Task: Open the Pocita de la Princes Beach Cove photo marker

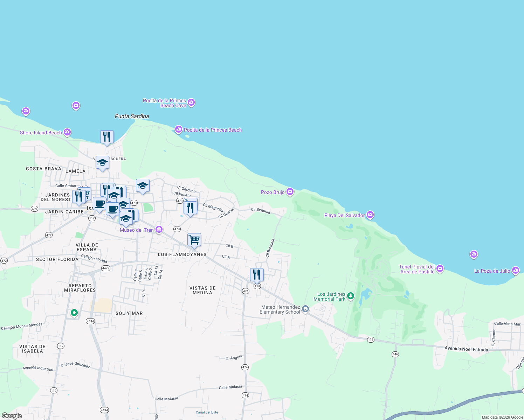Action: click(x=191, y=102)
